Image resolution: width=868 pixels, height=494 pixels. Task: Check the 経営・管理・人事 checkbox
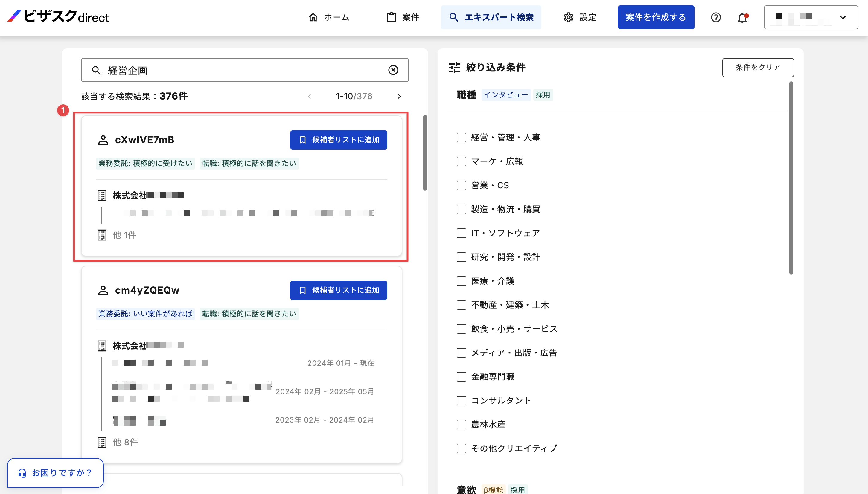pyautogui.click(x=462, y=138)
